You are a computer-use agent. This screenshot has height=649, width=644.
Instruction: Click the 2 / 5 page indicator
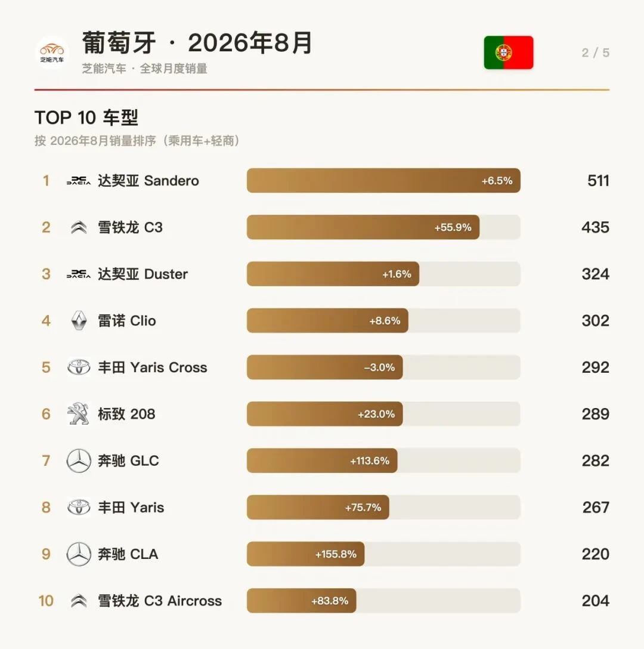click(x=595, y=52)
